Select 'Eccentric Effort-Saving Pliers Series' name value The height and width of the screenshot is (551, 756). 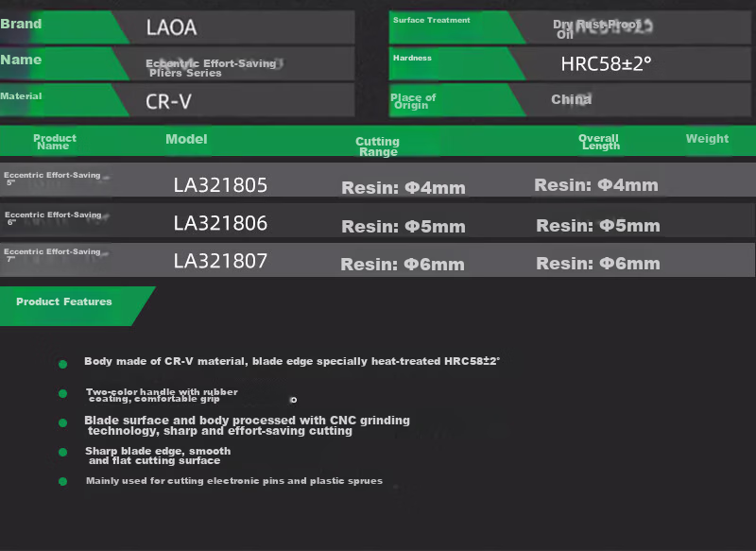(212, 68)
